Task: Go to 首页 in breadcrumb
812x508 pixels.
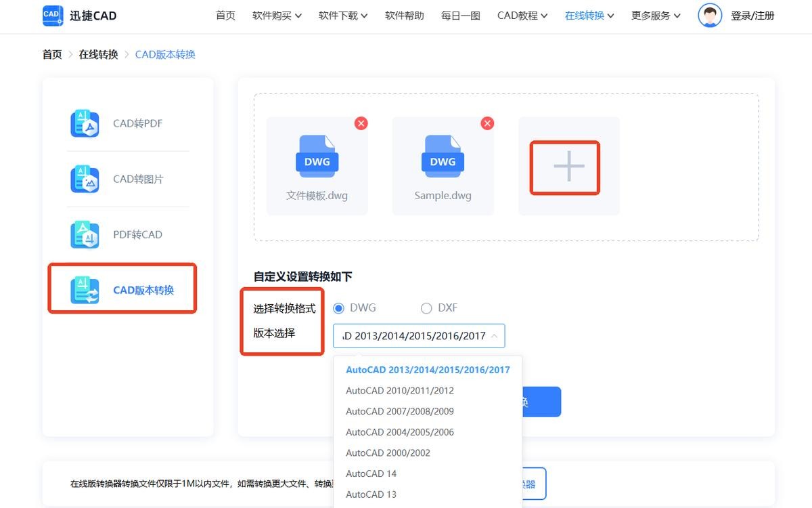Action: click(x=52, y=55)
